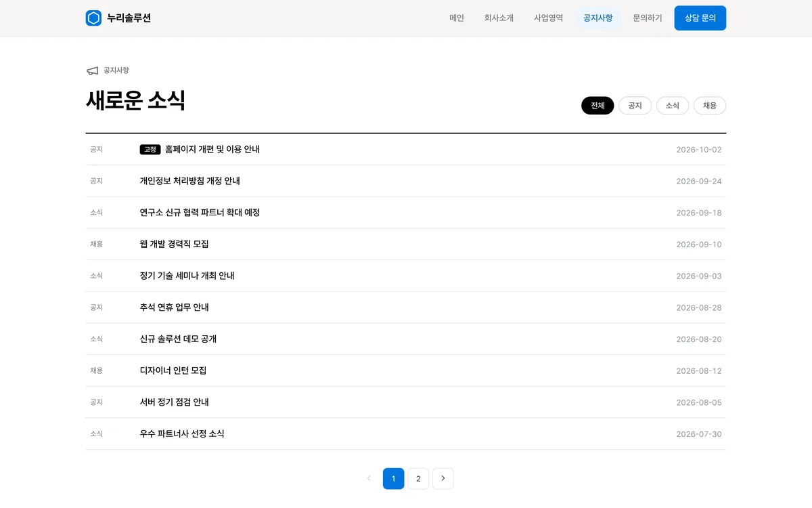Open 디자이너 인턴 모집 post
This screenshot has height=508, width=812.
pos(173,371)
